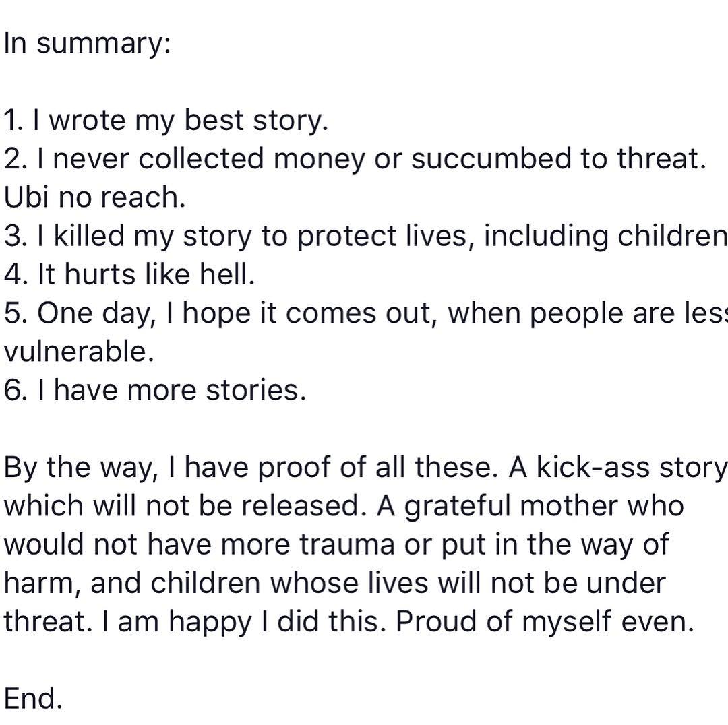
Task: Click the word 'End.'
Action: [x=33, y=699]
